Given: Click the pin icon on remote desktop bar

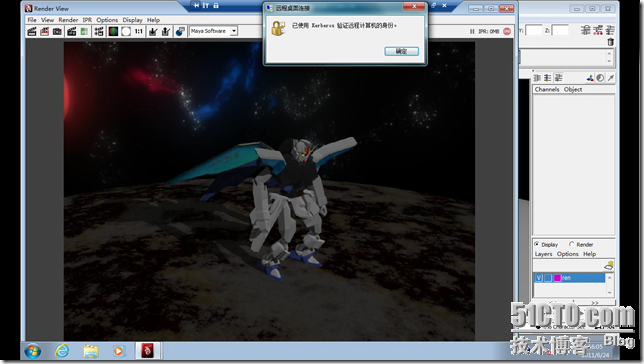Looking at the screenshot, I should [x=196, y=5].
